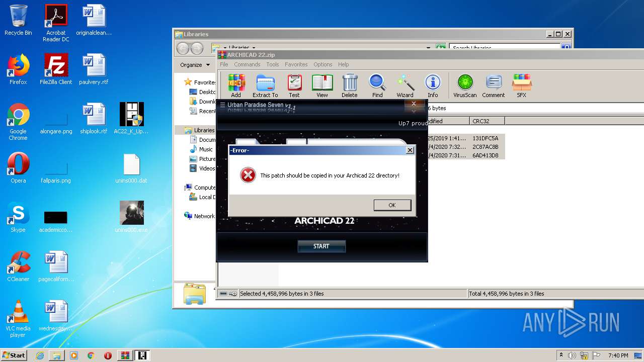Open the Windows Start menu

click(14, 355)
